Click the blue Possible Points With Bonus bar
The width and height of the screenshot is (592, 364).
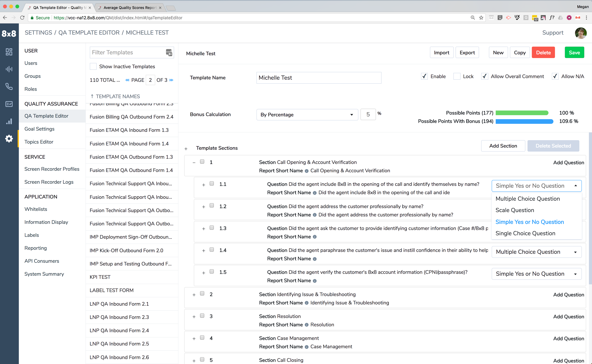click(524, 121)
